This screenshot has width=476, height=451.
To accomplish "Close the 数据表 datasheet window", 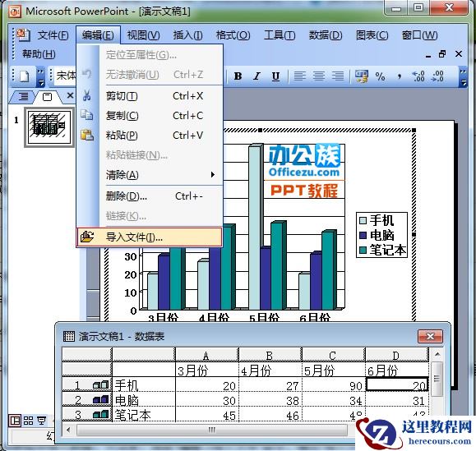I will (430, 336).
